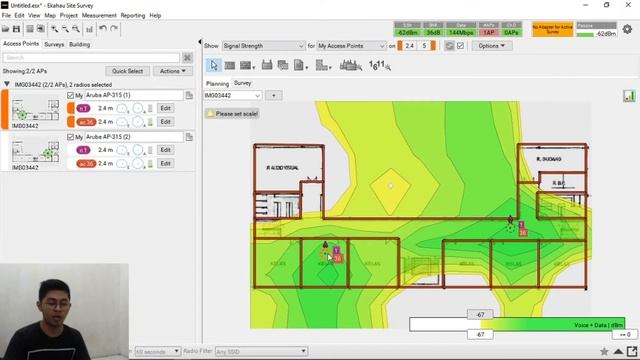Toggle the My checkbox for Aruba AP-315 (2)
Screen dimensions: 640x360
pos(71,137)
